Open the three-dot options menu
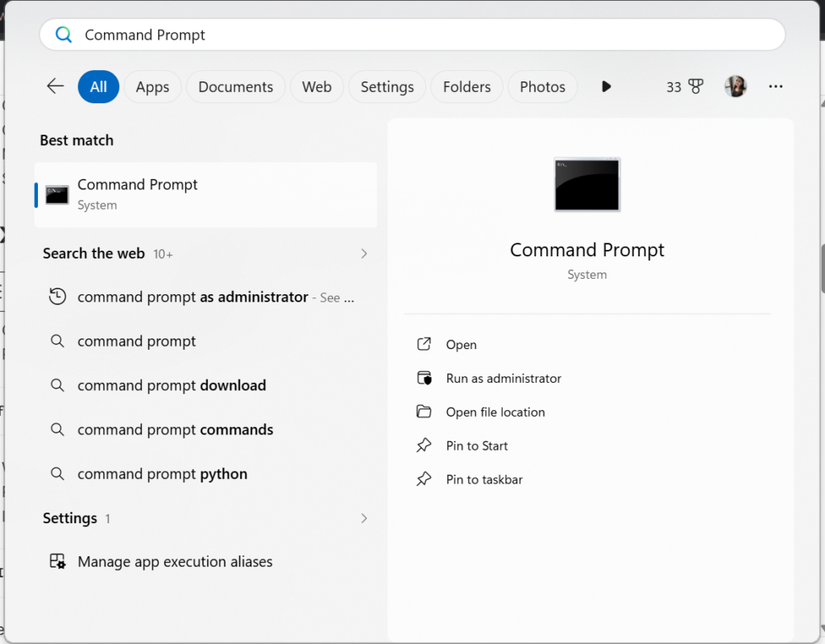The height and width of the screenshot is (644, 825). click(776, 86)
